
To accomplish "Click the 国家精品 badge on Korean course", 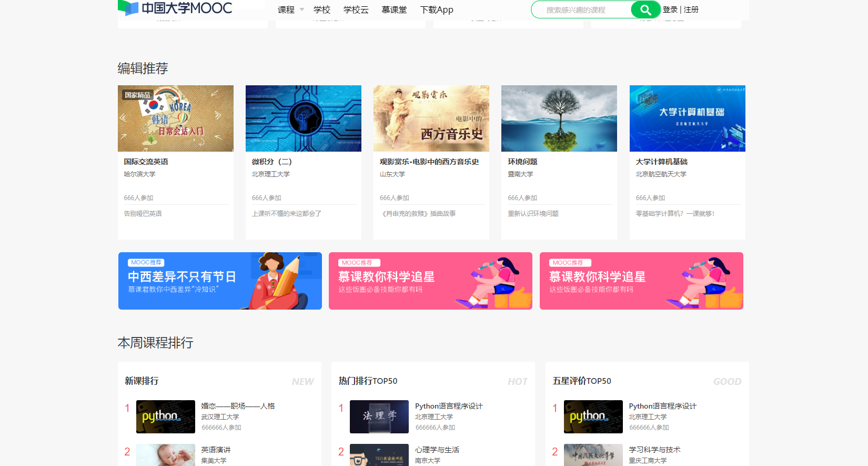I will click(x=137, y=95).
